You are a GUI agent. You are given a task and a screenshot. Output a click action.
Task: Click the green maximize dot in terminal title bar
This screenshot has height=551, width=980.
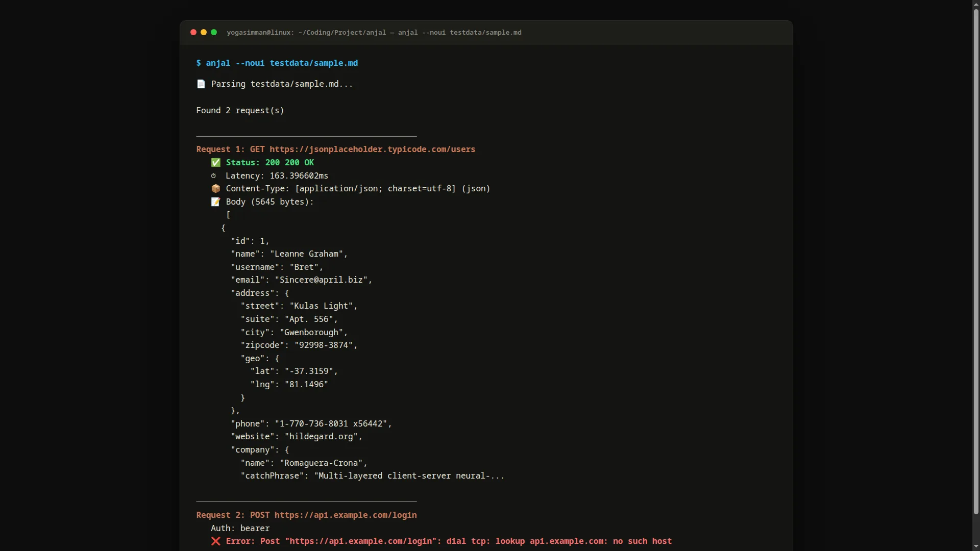(x=214, y=32)
